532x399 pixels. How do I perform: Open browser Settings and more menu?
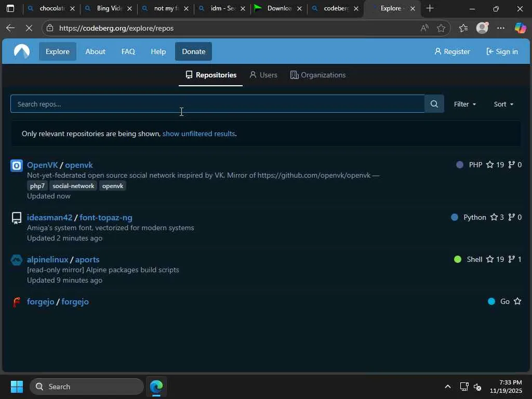[x=501, y=28]
